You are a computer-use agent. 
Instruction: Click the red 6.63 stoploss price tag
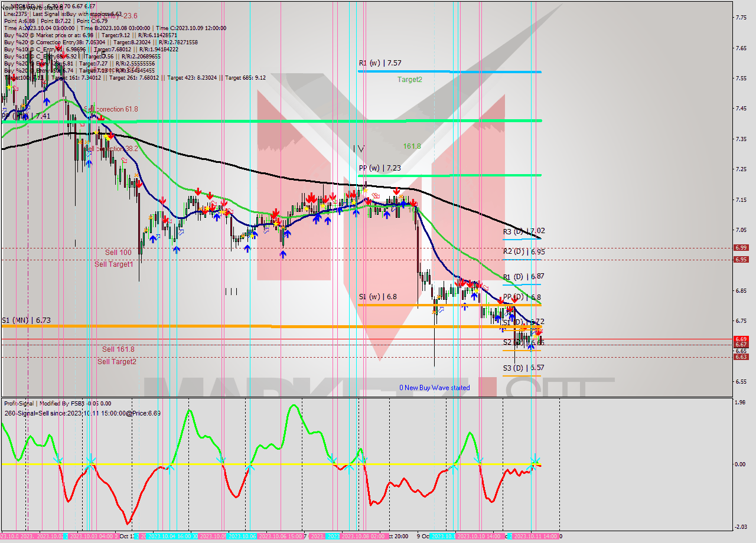[x=741, y=356]
